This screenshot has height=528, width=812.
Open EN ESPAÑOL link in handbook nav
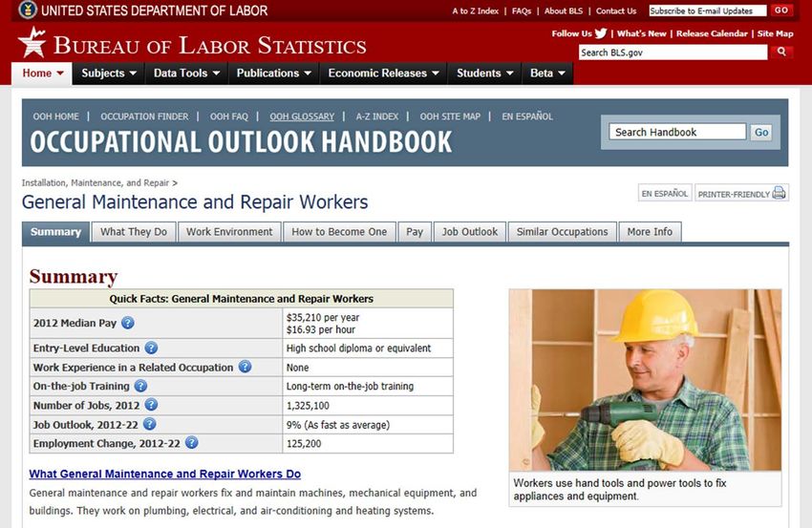point(527,116)
